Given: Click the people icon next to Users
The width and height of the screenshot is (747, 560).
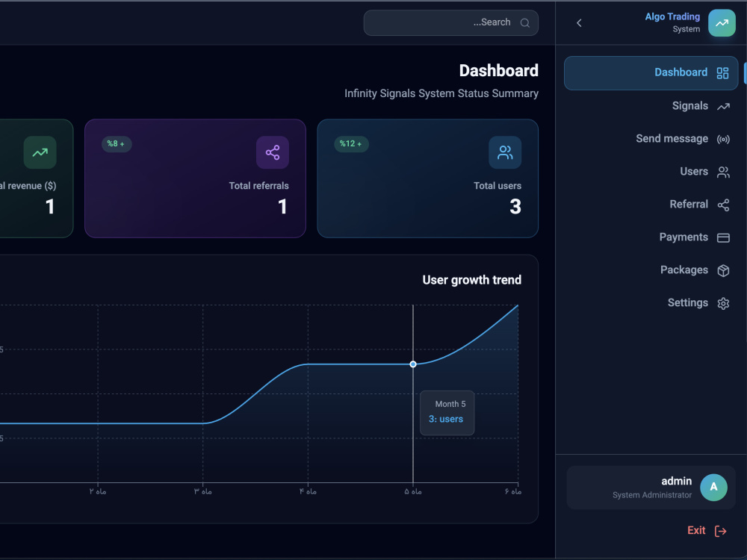Looking at the screenshot, I should pos(723,172).
